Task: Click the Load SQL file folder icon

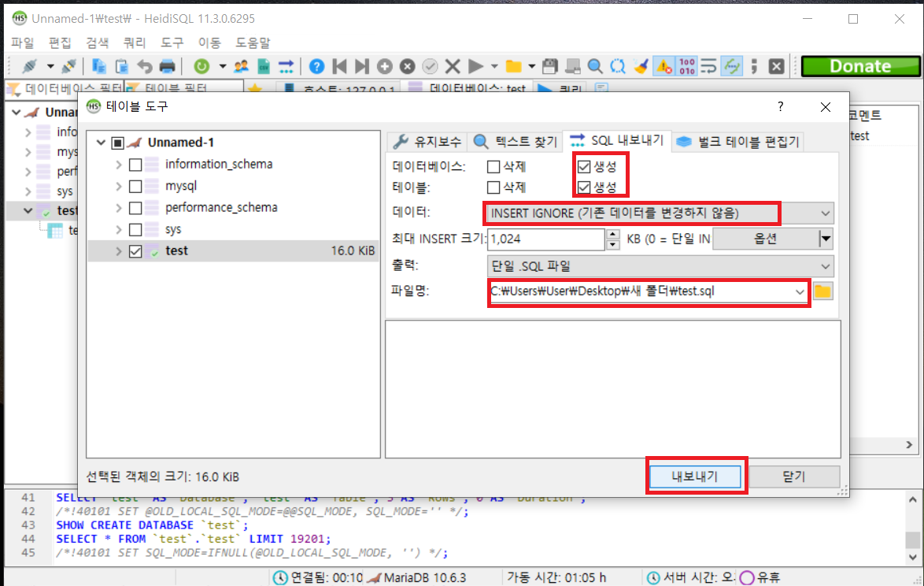Action: coord(514,66)
